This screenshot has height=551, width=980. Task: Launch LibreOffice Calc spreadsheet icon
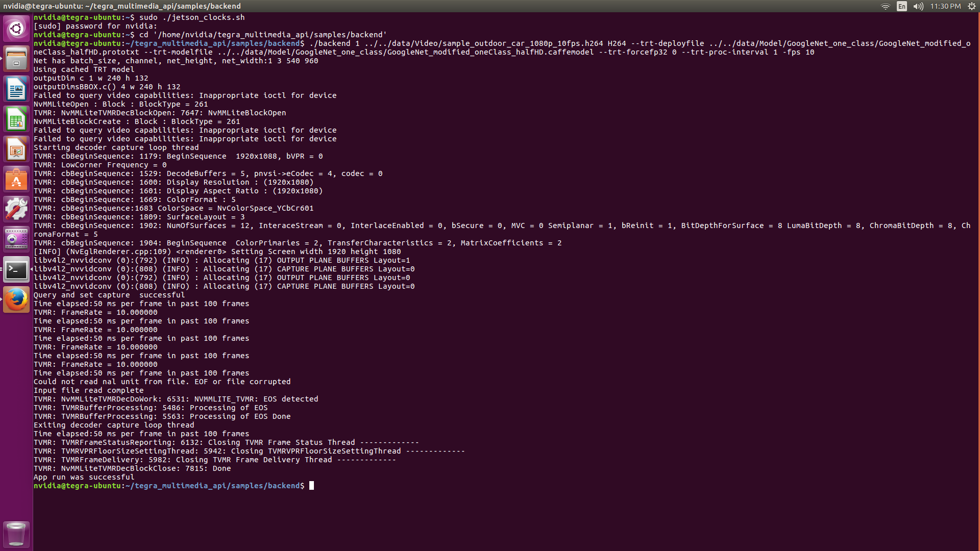16,119
